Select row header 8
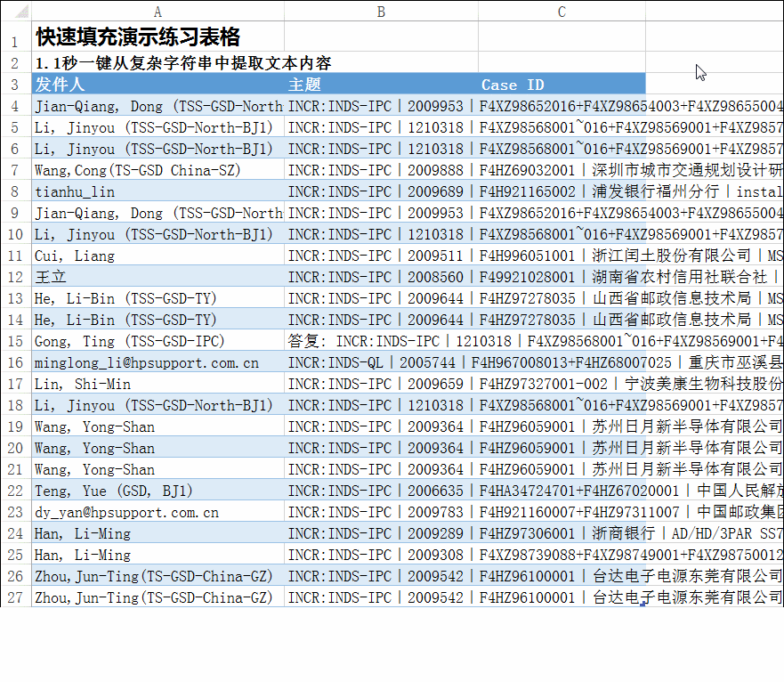784x682 pixels. [15, 191]
